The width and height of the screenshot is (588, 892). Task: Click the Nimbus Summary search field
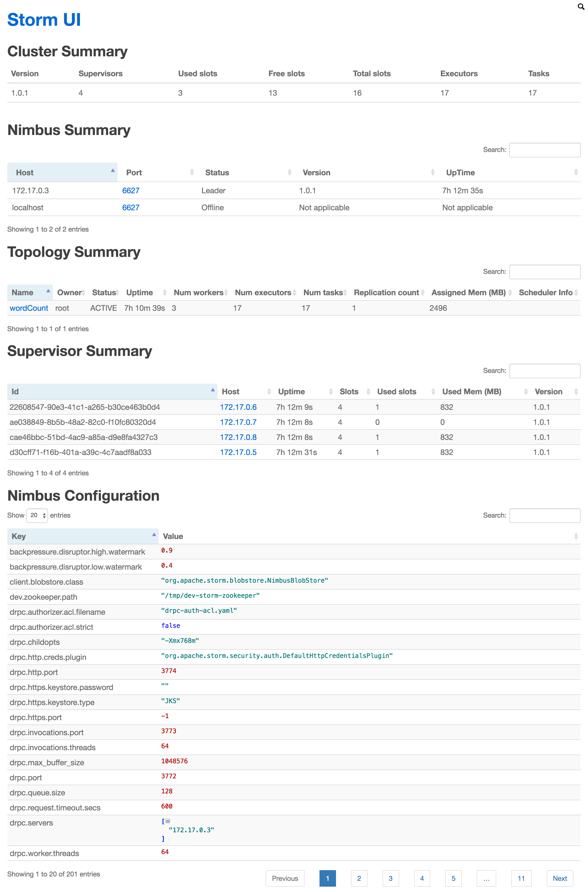[x=545, y=150]
